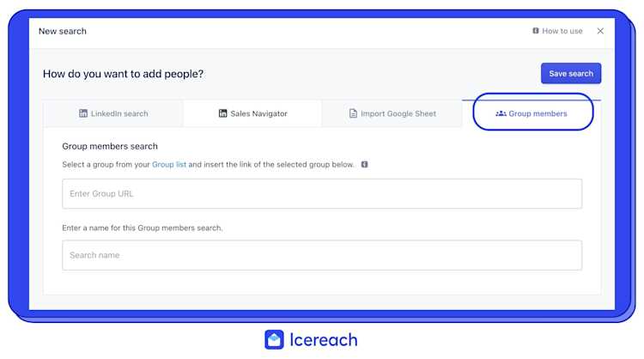Open the Group list link
Screen dimensions: 644x359
[x=169, y=164]
